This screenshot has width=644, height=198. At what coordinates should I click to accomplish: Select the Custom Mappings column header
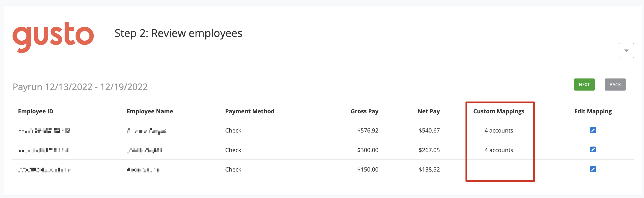pyautogui.click(x=498, y=111)
